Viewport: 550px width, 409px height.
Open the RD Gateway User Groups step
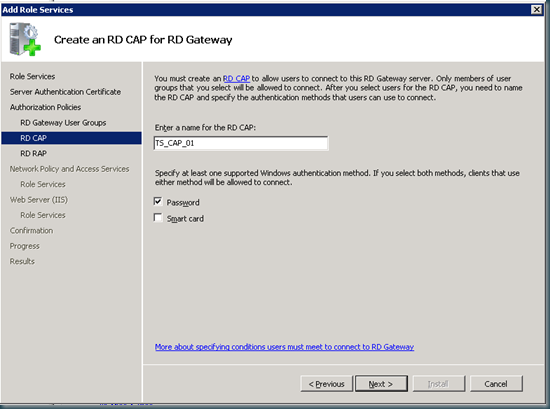[x=63, y=123]
